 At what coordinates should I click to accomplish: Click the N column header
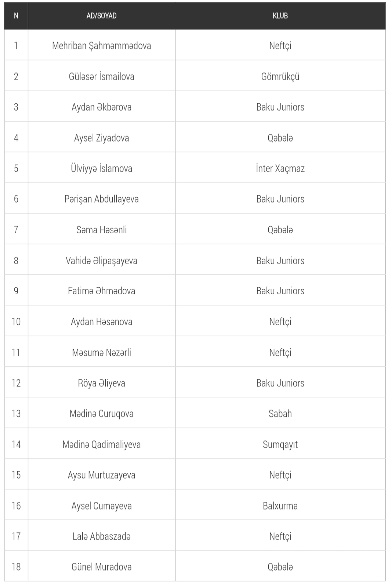pyautogui.click(x=16, y=16)
